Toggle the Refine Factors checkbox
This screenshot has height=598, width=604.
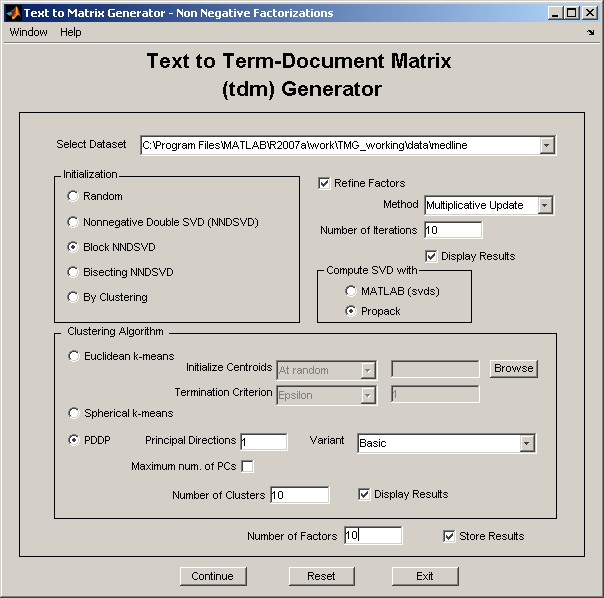[x=324, y=183]
